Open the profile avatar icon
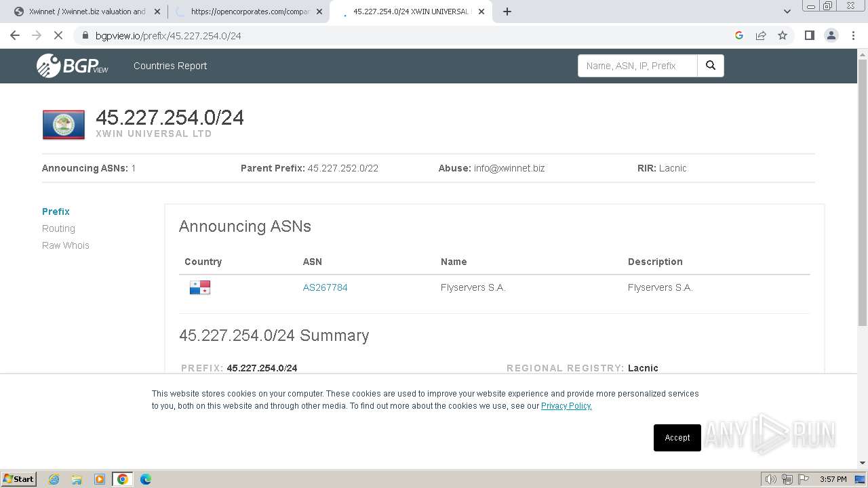Viewport: 868px width, 488px height. pyautogui.click(x=831, y=35)
